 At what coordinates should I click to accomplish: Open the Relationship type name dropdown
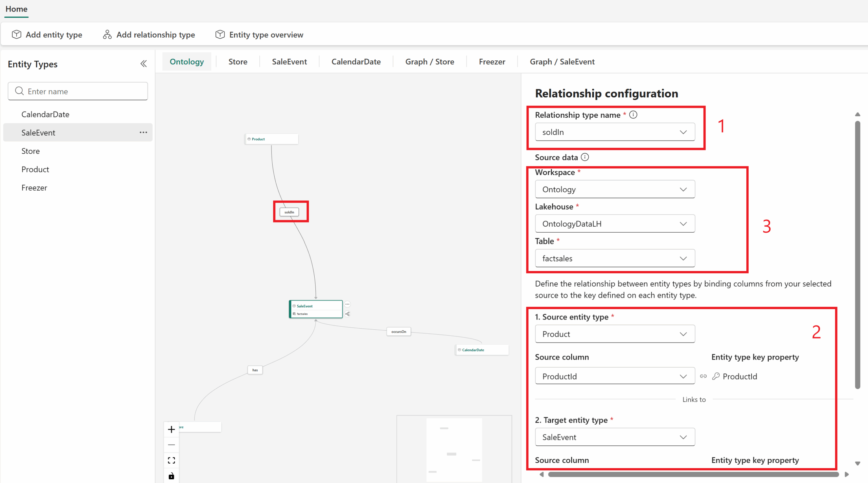615,132
